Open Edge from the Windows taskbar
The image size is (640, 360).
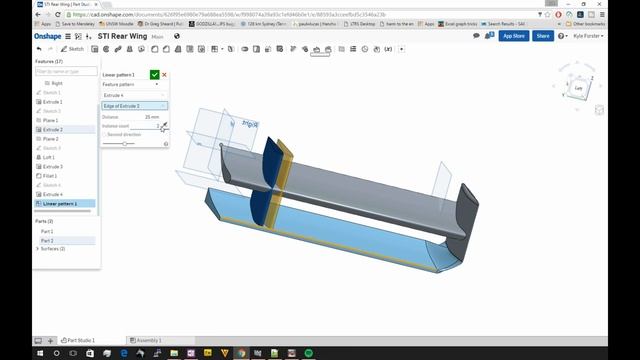[124, 353]
